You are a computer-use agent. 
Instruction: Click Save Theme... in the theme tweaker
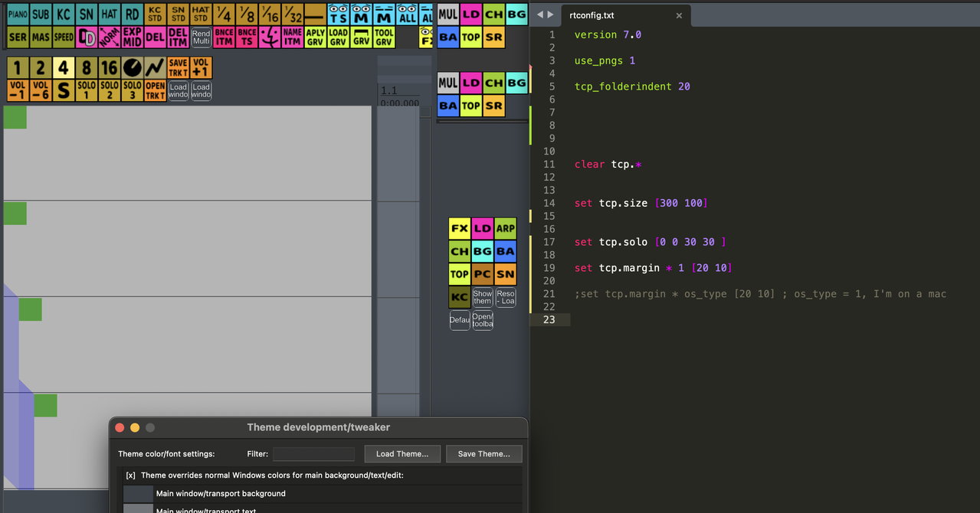pyautogui.click(x=484, y=454)
